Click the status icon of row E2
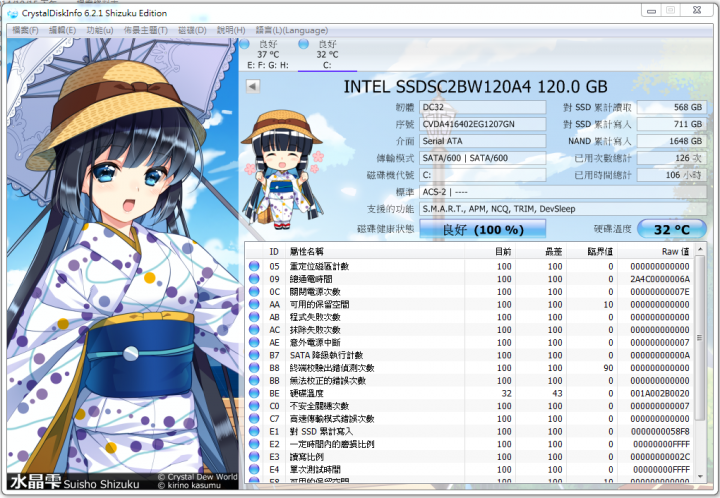This screenshot has width=720, height=498. (x=254, y=444)
